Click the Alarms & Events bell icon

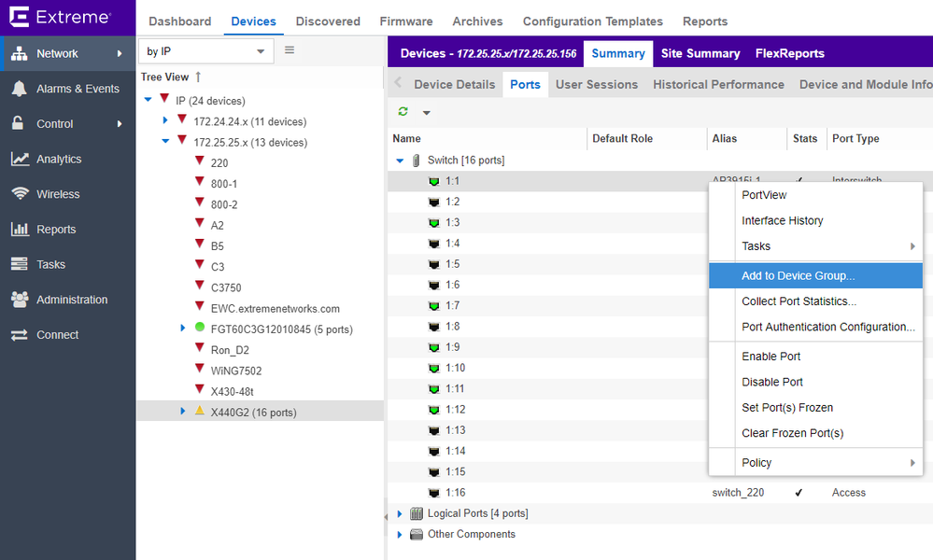[19, 89]
